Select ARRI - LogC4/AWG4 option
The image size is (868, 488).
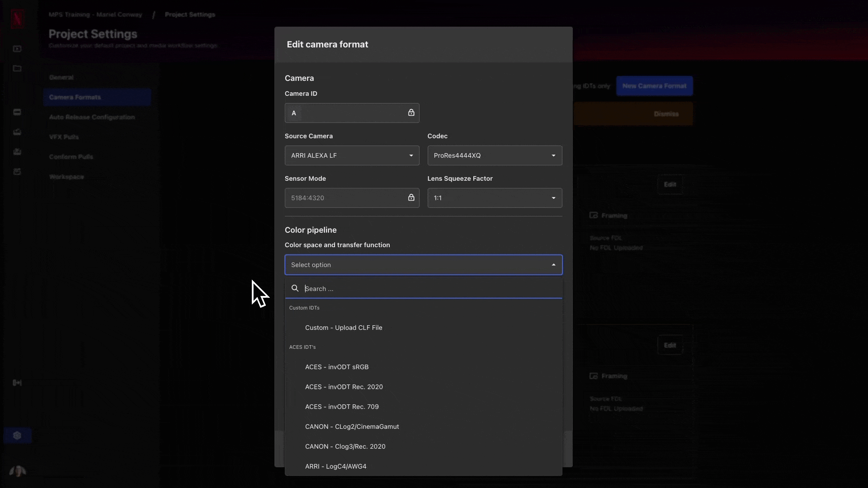coord(424,466)
